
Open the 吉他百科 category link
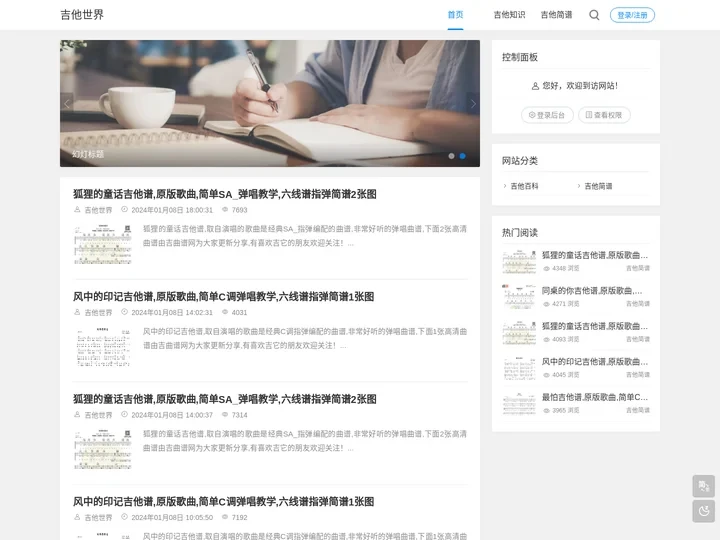524,186
